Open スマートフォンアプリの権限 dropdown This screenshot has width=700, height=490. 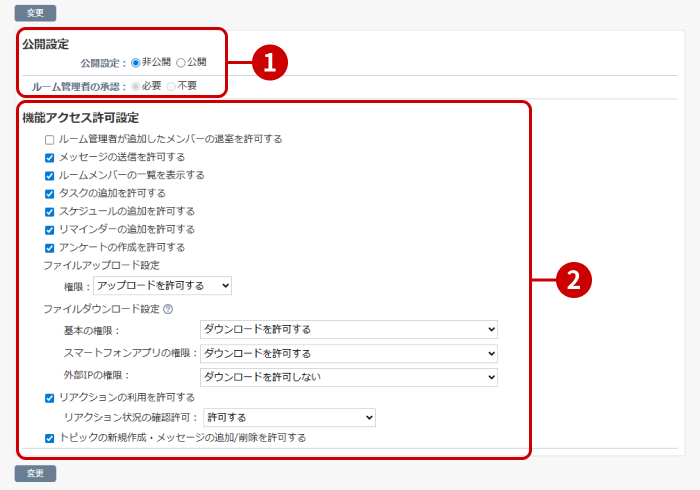pyautogui.click(x=348, y=353)
